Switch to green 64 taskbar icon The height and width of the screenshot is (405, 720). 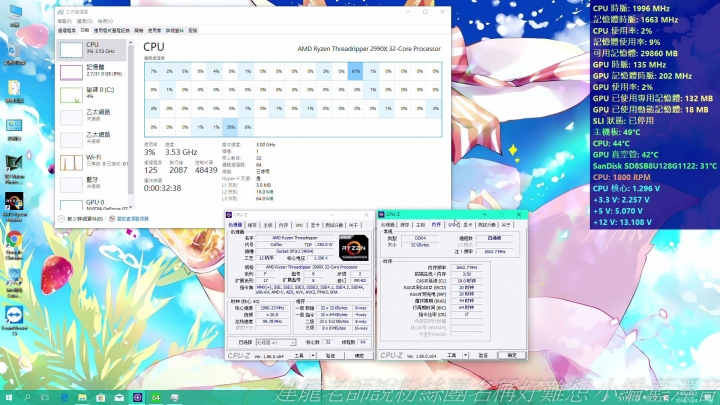156,397
